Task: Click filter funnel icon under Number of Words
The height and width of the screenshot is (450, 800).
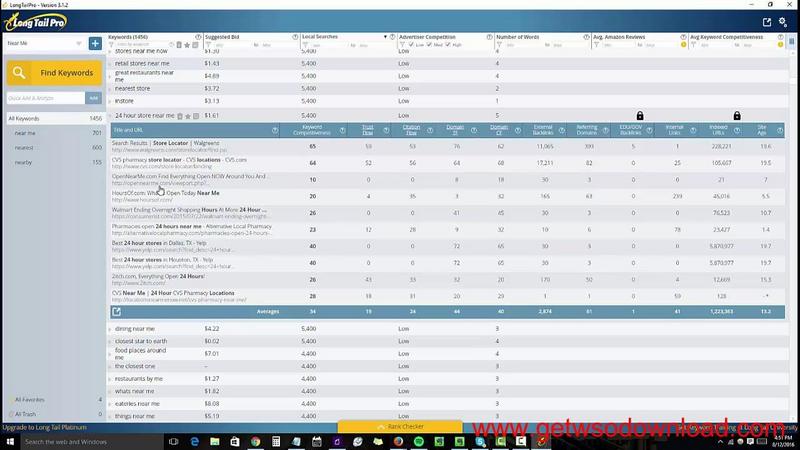Action: pyautogui.click(x=499, y=45)
